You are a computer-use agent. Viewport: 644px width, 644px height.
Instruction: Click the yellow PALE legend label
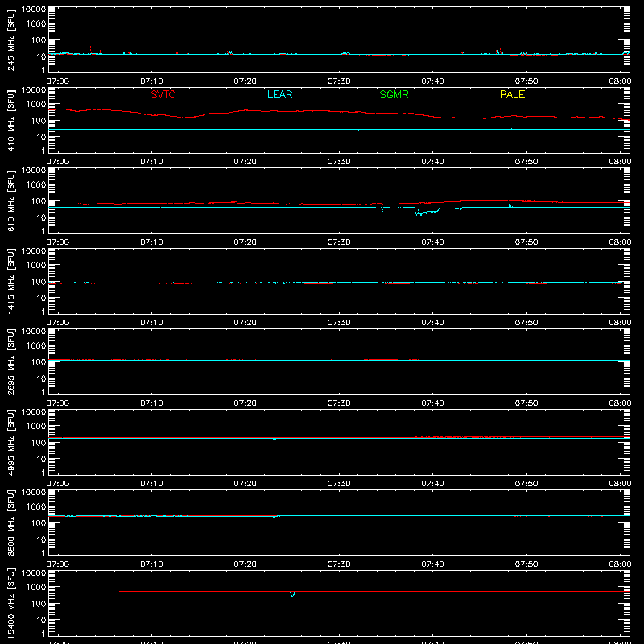point(512,94)
